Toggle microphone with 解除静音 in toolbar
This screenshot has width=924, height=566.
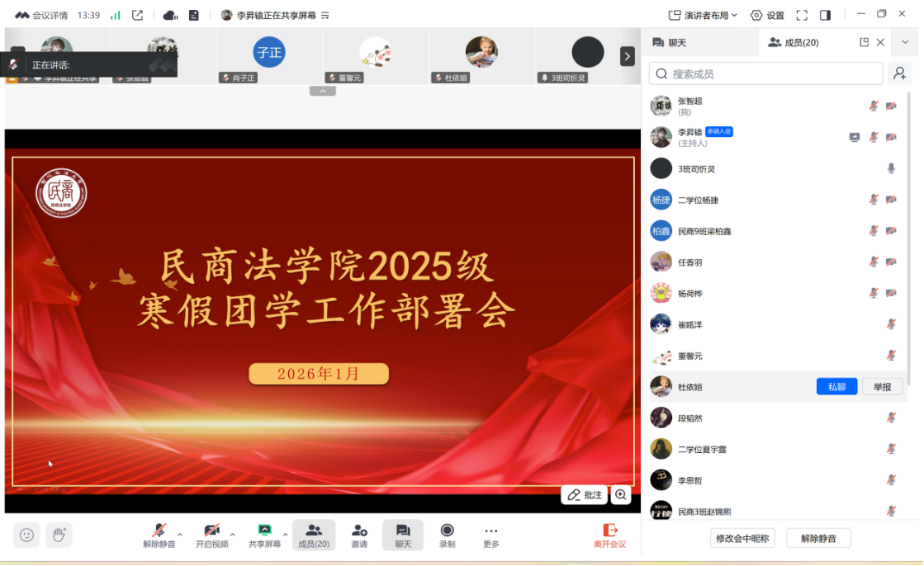(159, 535)
